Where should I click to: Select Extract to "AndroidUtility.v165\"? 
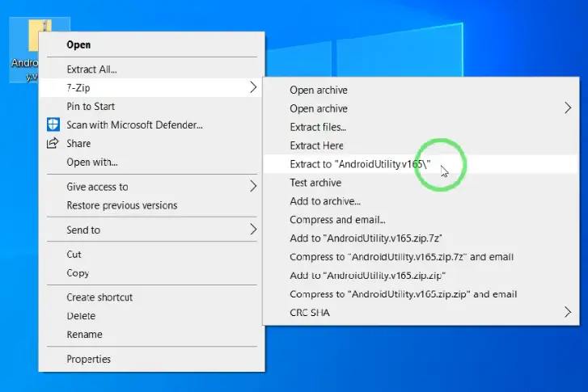tap(421, 164)
